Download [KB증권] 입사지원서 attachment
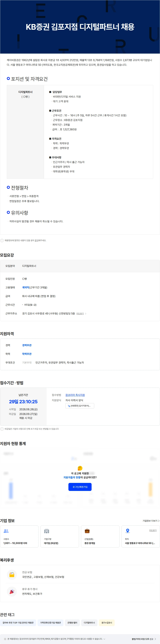 coord(80,406)
